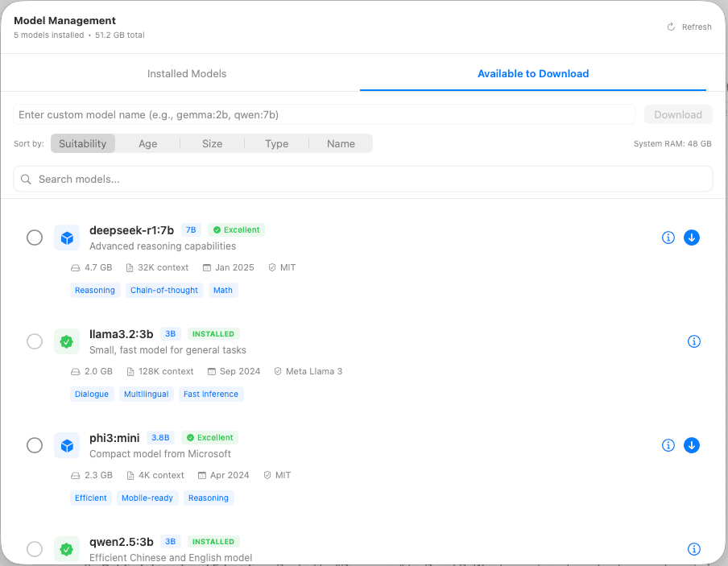Click the System RAM: 48 GB label
728x566 pixels.
click(x=672, y=144)
